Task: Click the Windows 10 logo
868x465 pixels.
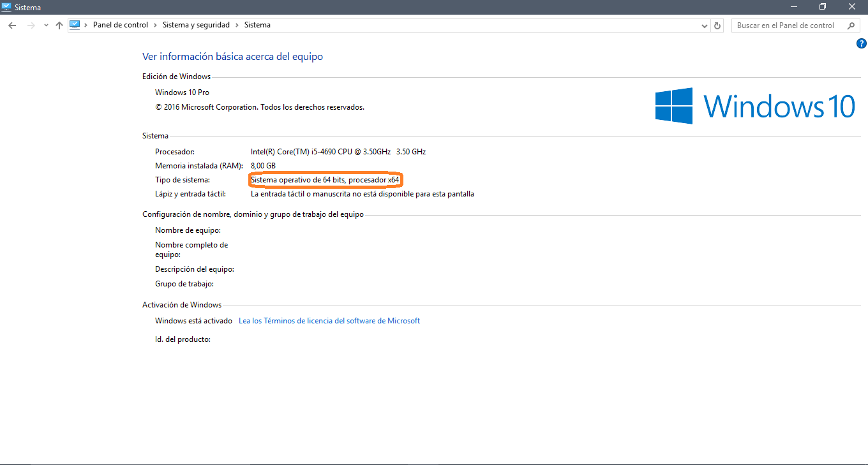Action: tap(755, 106)
